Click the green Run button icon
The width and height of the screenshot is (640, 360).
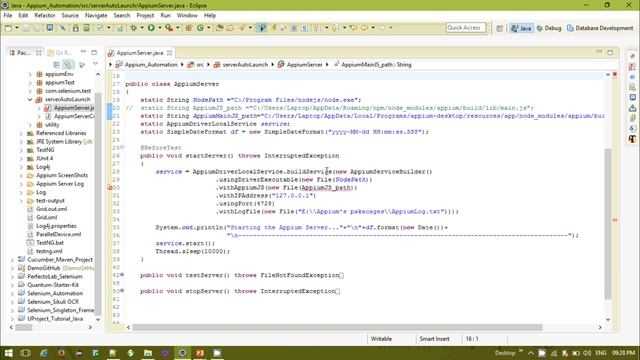coord(151,28)
